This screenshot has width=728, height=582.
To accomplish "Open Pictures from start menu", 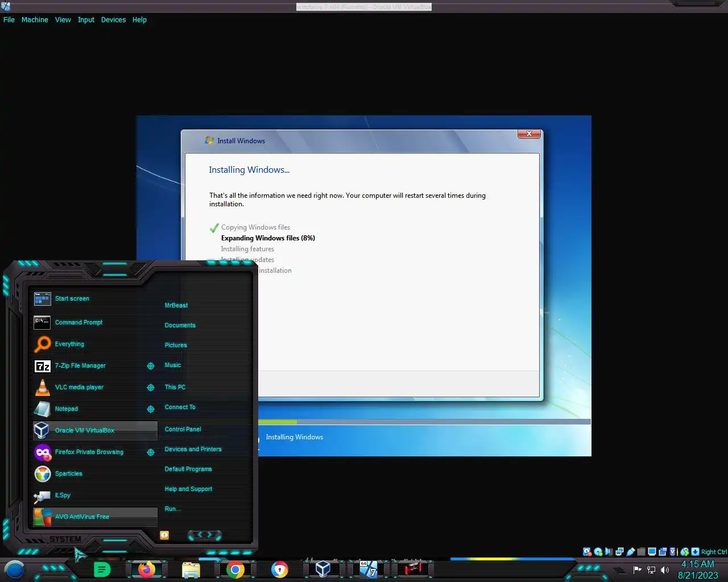I will (176, 345).
